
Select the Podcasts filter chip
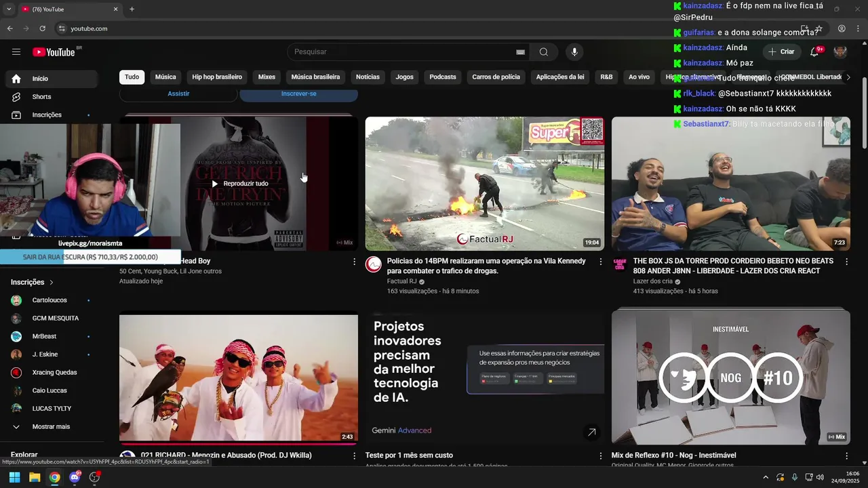pyautogui.click(x=443, y=77)
